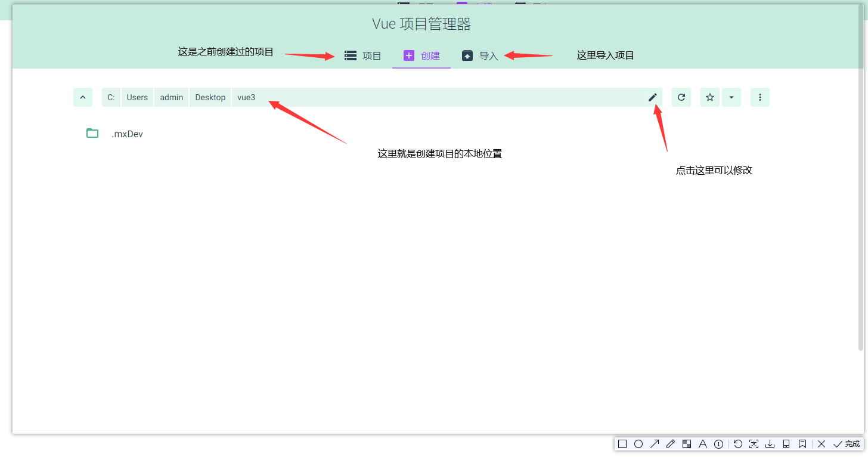Image resolution: width=868 pixels, height=457 pixels.
Task: Collapse the path bar with the up chevron
Action: (83, 97)
